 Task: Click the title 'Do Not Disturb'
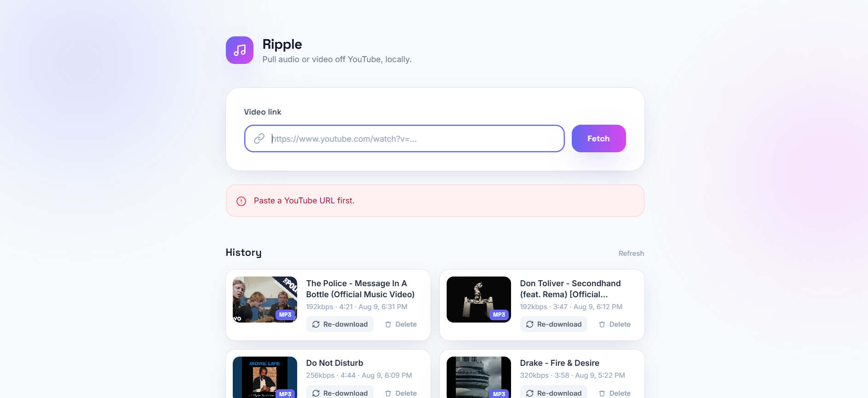[x=334, y=363]
